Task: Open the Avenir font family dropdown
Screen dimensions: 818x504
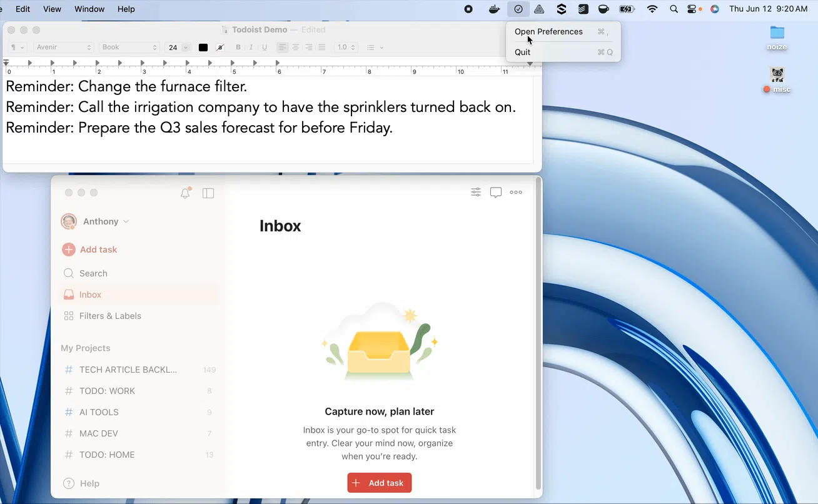Action: point(63,48)
